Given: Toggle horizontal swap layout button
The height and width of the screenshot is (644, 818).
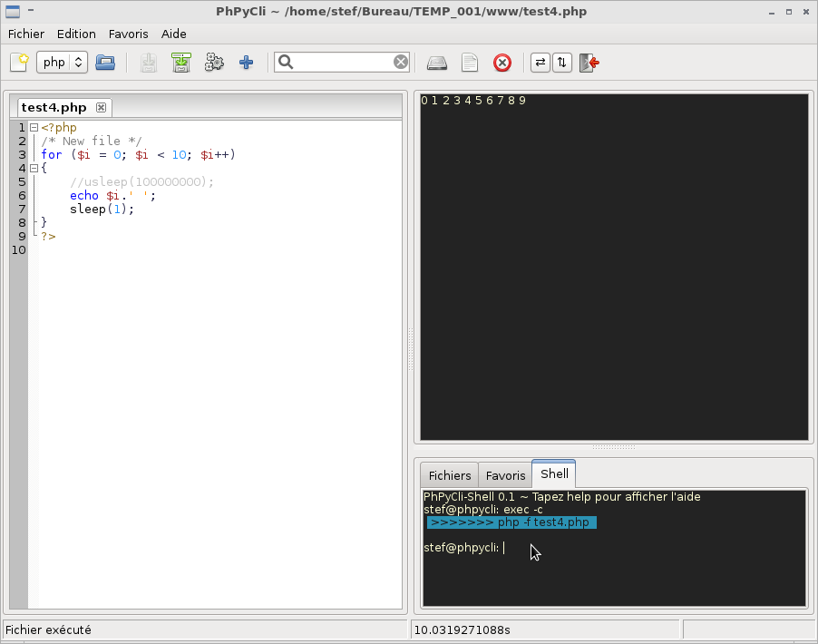Looking at the screenshot, I should pos(540,63).
